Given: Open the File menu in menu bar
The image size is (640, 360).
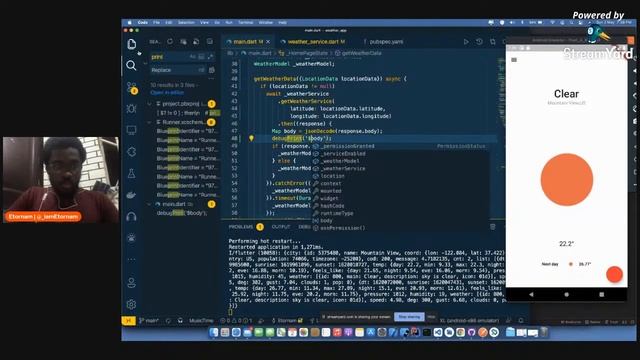Looking at the screenshot, I should tap(156, 22).
